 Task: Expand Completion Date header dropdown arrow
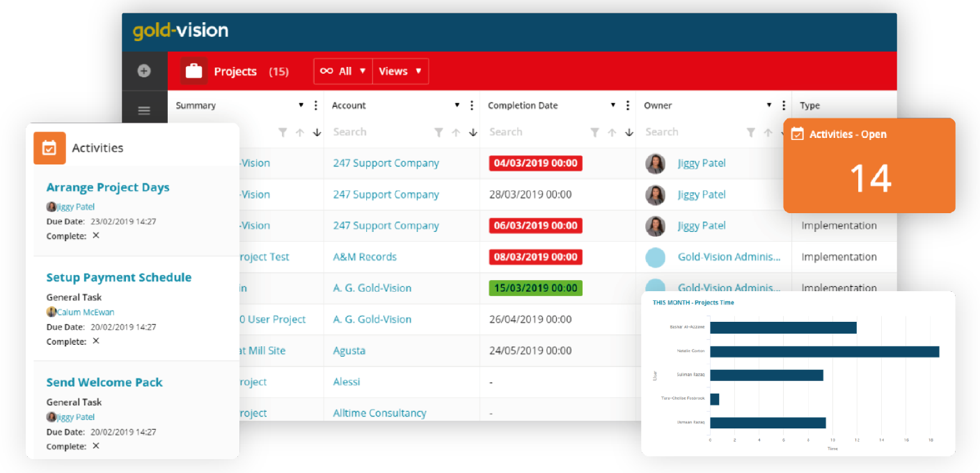tap(613, 105)
